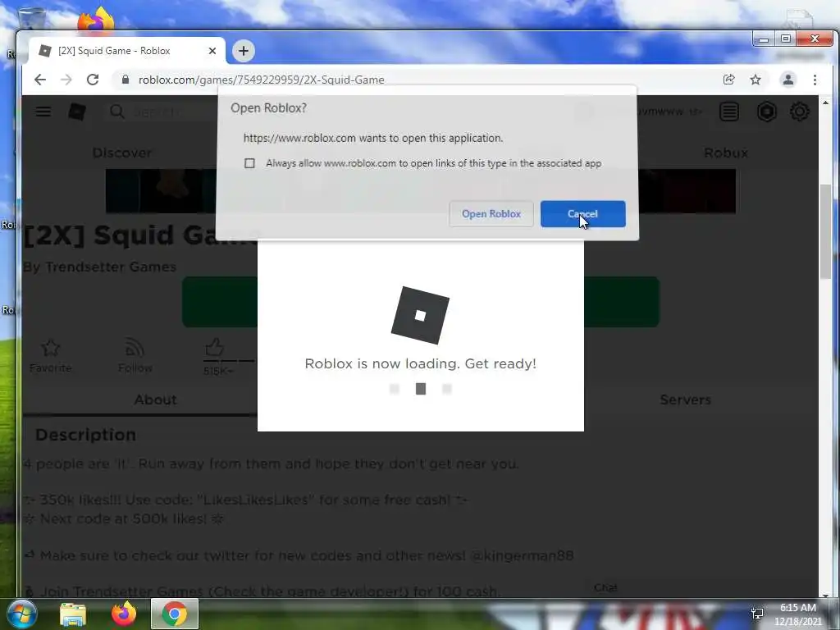The width and height of the screenshot is (840, 630).
Task: Click the Follow feed icon
Action: coord(135,348)
